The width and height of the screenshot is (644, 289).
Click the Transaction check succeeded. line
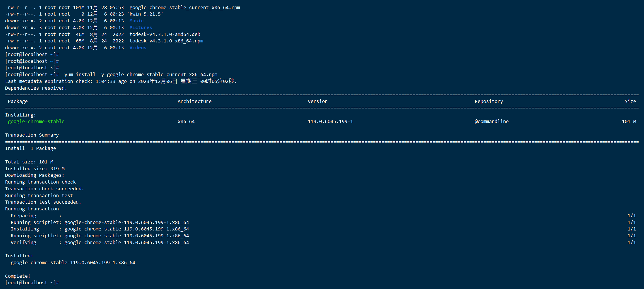pos(45,189)
